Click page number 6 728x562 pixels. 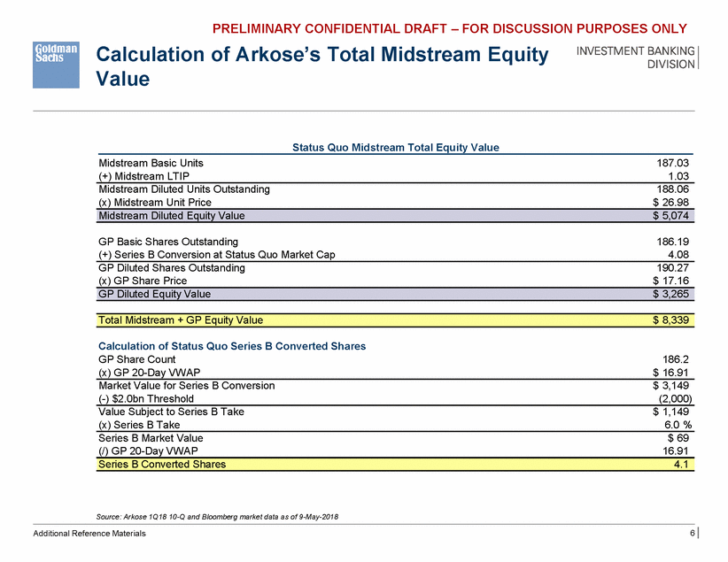(x=693, y=533)
